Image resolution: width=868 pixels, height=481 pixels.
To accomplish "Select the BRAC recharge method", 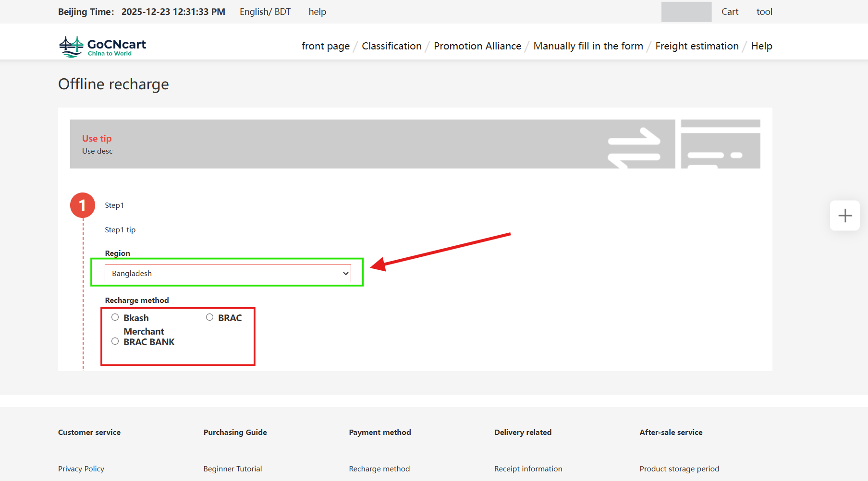I will tap(209, 317).
